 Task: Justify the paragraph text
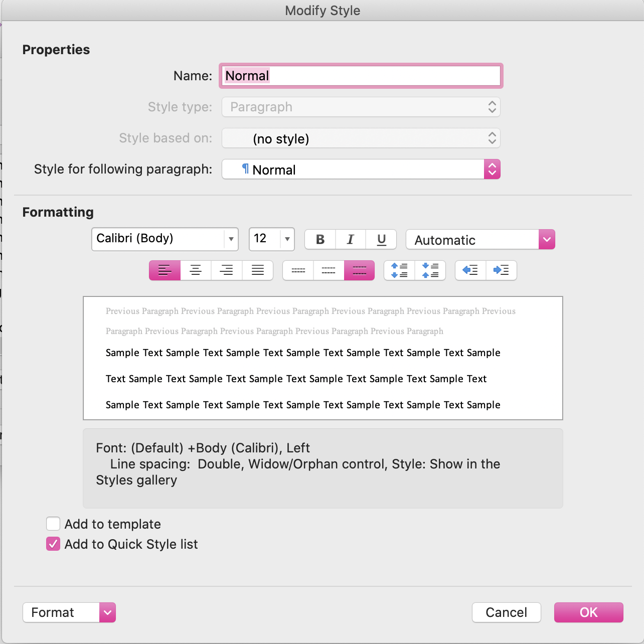click(x=258, y=270)
